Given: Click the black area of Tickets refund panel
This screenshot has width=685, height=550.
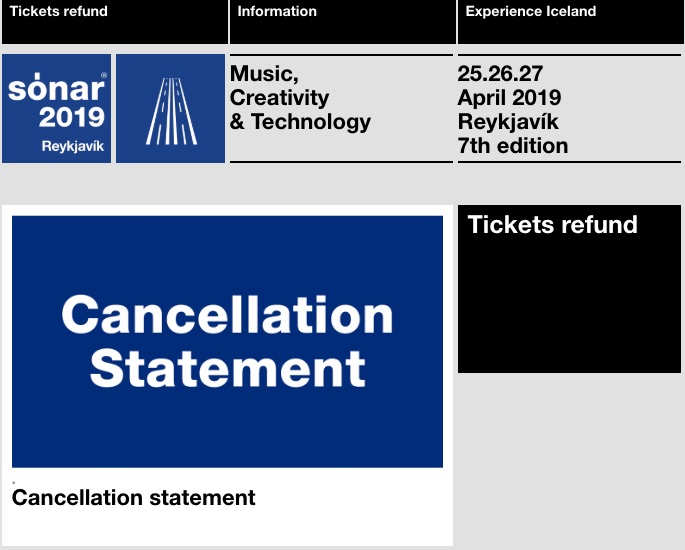Looking at the screenshot, I should click(569, 306).
